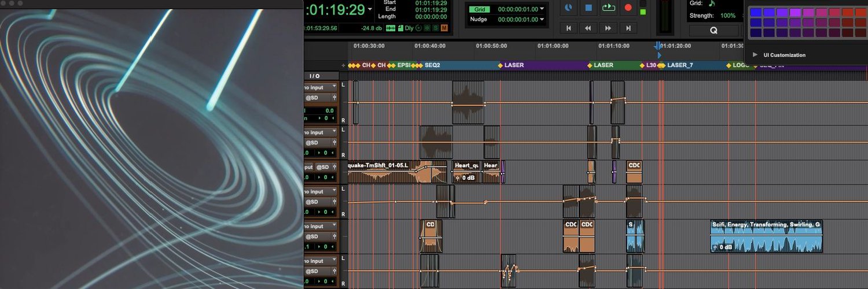Image resolution: width=868 pixels, height=289 pixels.
Task: Open the first track's no input selector
Action: click(x=321, y=87)
